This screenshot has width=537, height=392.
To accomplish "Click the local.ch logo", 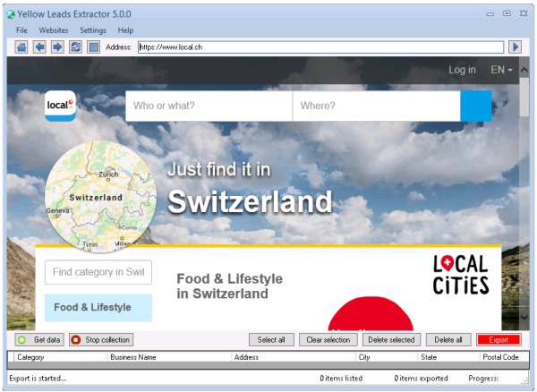I will click(x=61, y=107).
